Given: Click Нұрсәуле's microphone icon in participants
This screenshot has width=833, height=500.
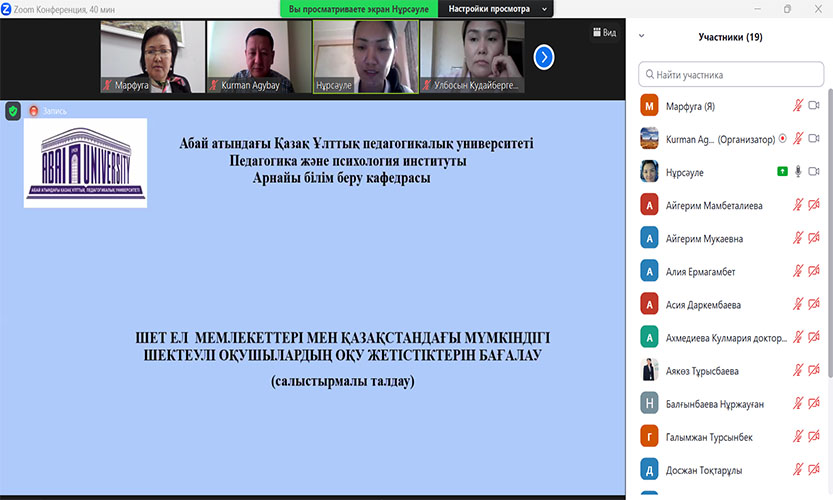Looking at the screenshot, I should (x=798, y=172).
